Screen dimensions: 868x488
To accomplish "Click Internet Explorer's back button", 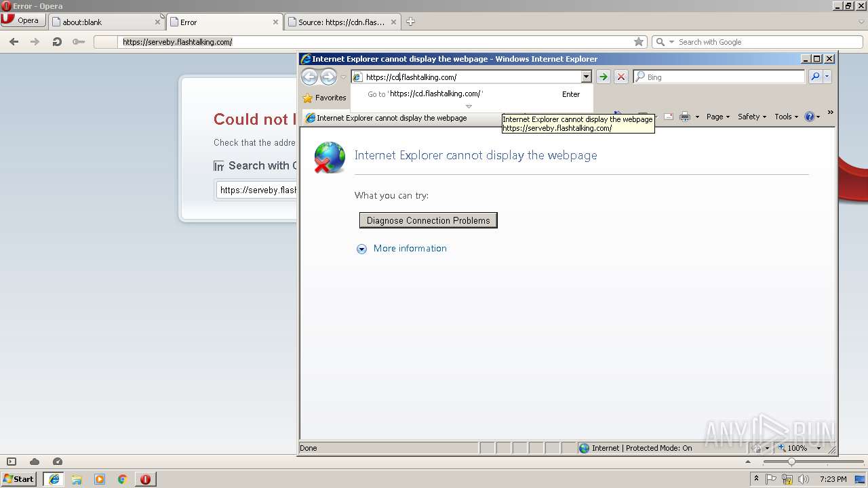I will click(x=309, y=77).
